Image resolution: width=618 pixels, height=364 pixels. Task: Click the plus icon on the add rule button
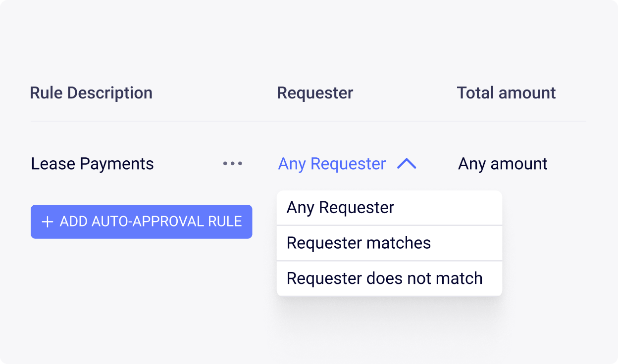tap(46, 222)
